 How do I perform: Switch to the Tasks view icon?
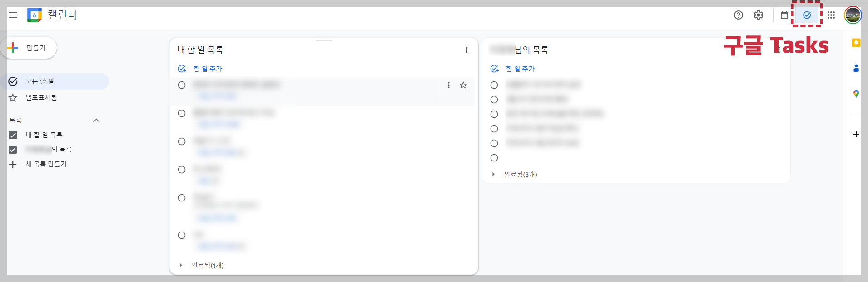(807, 15)
